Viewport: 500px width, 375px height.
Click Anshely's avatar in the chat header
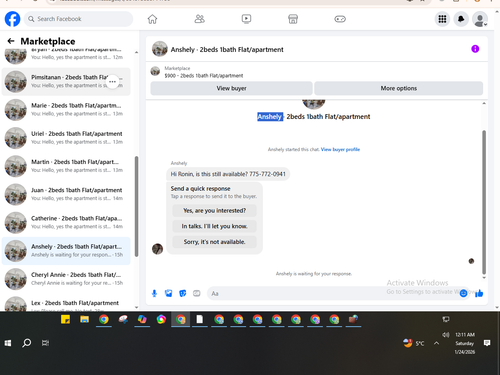160,49
